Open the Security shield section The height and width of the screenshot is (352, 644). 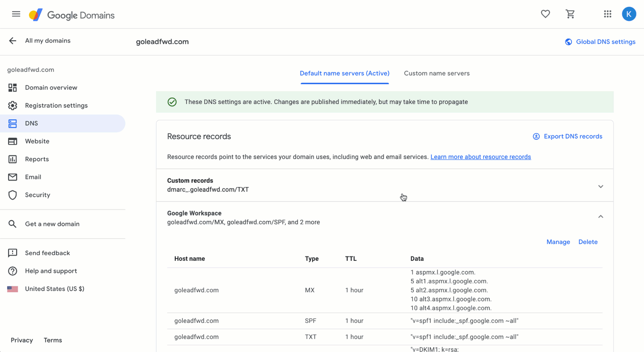coord(13,195)
